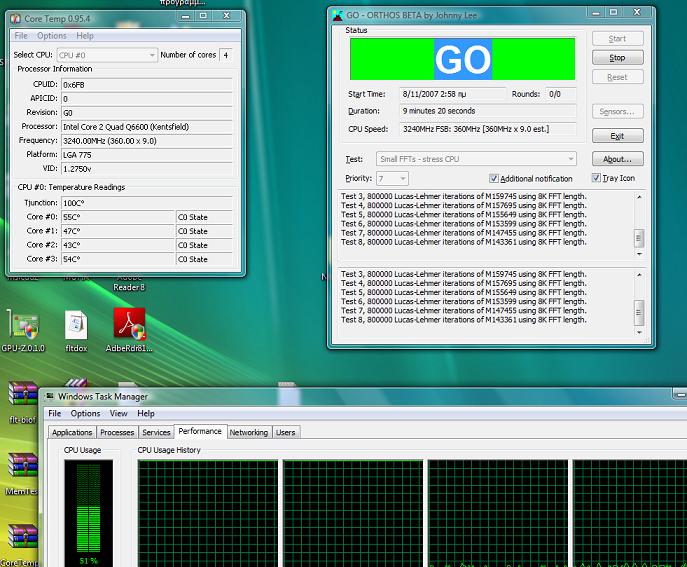
Task: Click the lower log scrollbar thumb
Action: click(639, 312)
